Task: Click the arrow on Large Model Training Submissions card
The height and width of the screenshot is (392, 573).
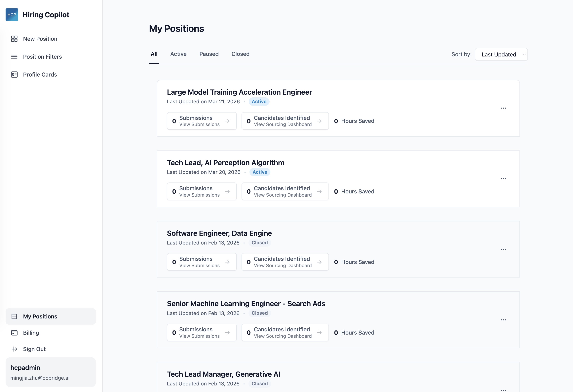Action: tap(227, 121)
